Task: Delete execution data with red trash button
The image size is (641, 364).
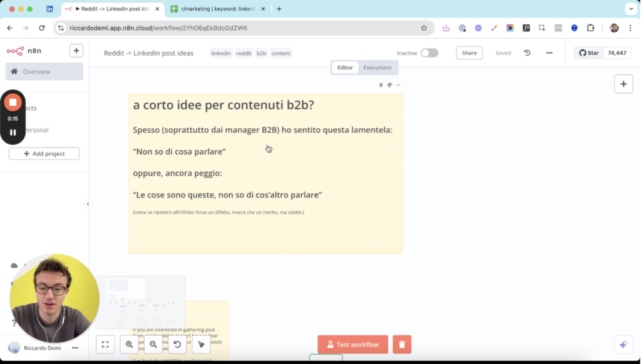Action: point(402,345)
